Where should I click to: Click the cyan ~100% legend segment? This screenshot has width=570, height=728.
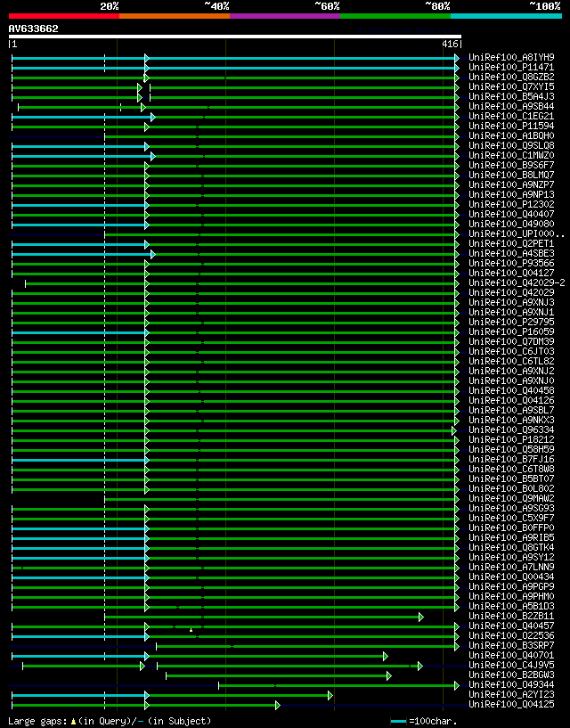tap(507, 16)
